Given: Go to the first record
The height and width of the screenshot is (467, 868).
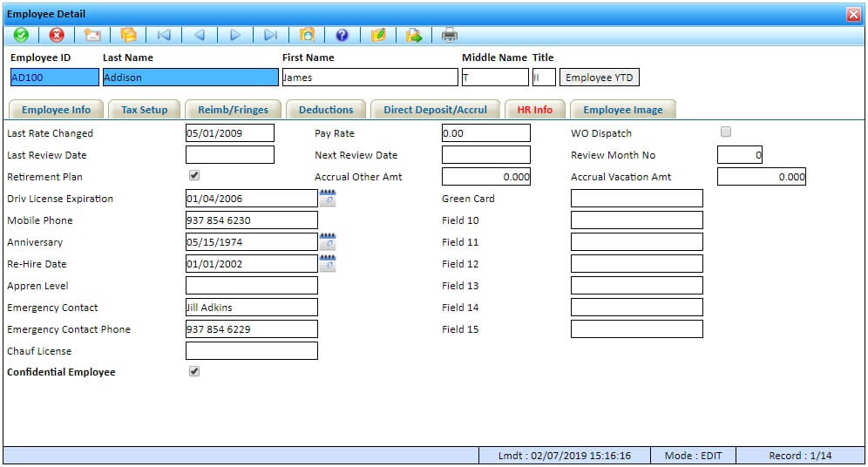Looking at the screenshot, I should pyautogui.click(x=164, y=35).
